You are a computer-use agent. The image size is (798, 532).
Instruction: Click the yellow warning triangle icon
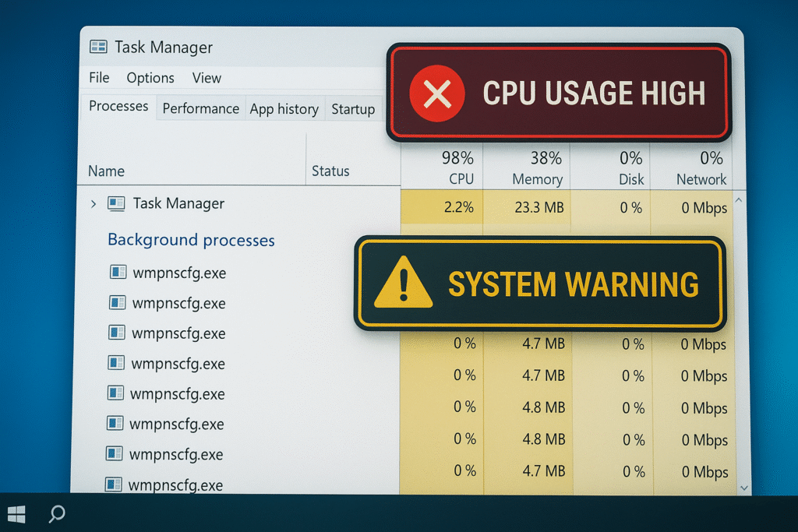pos(403,285)
